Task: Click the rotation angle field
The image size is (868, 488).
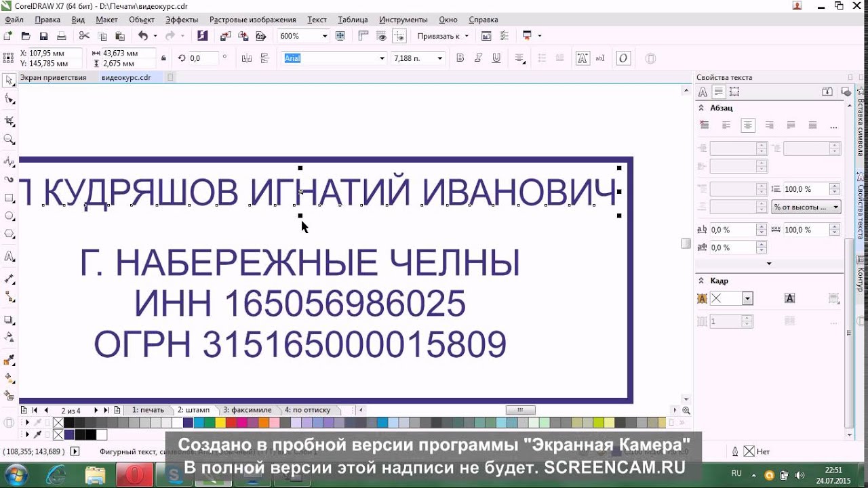Action: click(203, 58)
